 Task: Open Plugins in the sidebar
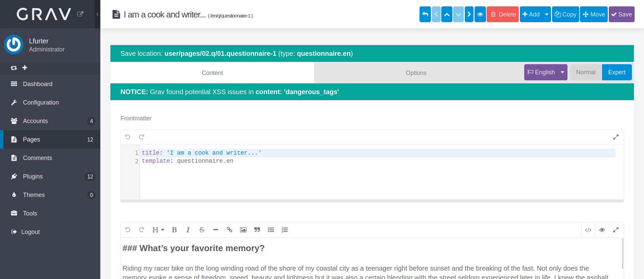pyautogui.click(x=50, y=176)
